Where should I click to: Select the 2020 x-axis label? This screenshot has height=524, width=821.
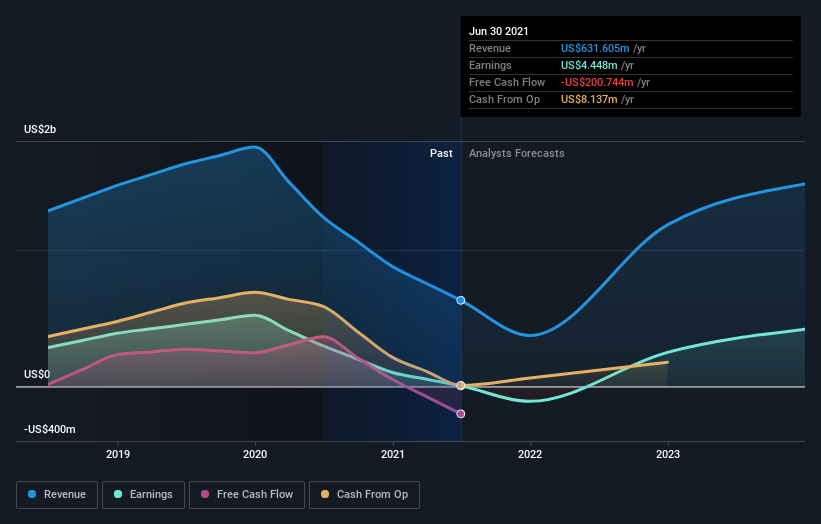pyautogui.click(x=255, y=454)
